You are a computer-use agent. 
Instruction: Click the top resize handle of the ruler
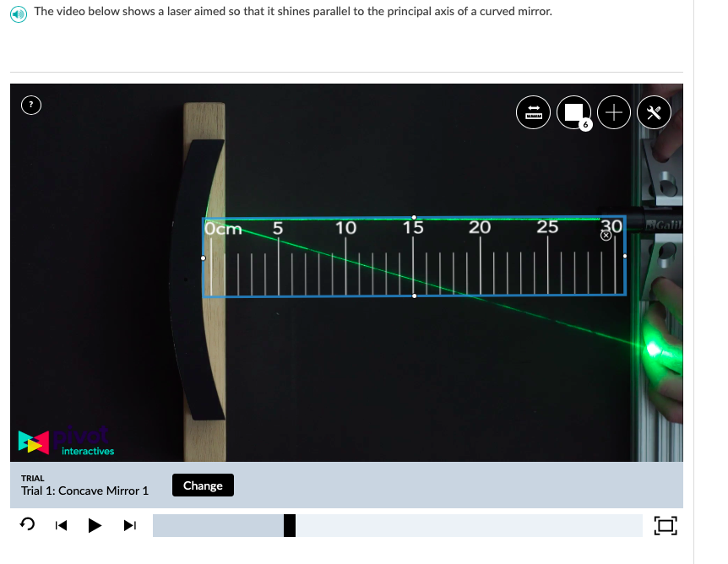414,215
